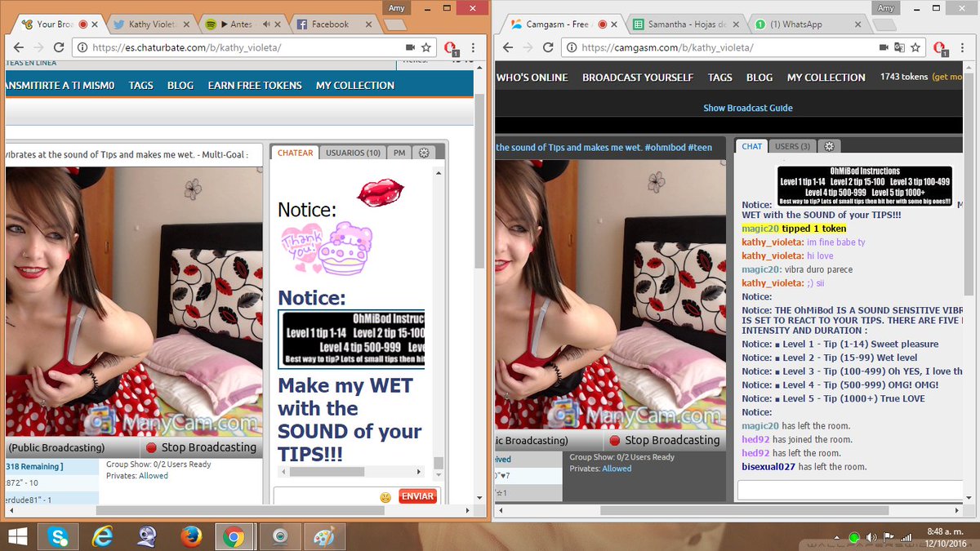Open MY COLLECTION in the left window
980x551 pixels.
click(355, 85)
